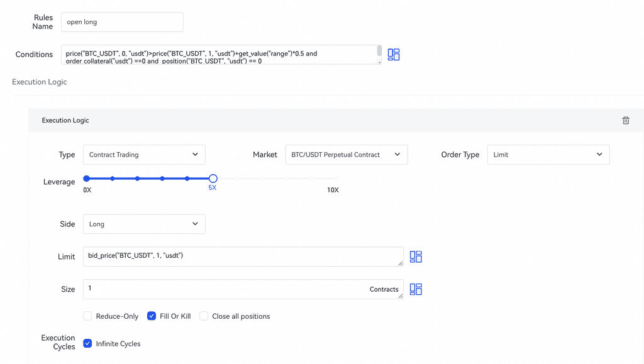Viewport: 644px width, 364px height.
Task: Expand the Type dropdown showing Contract Trading
Action: point(144,155)
